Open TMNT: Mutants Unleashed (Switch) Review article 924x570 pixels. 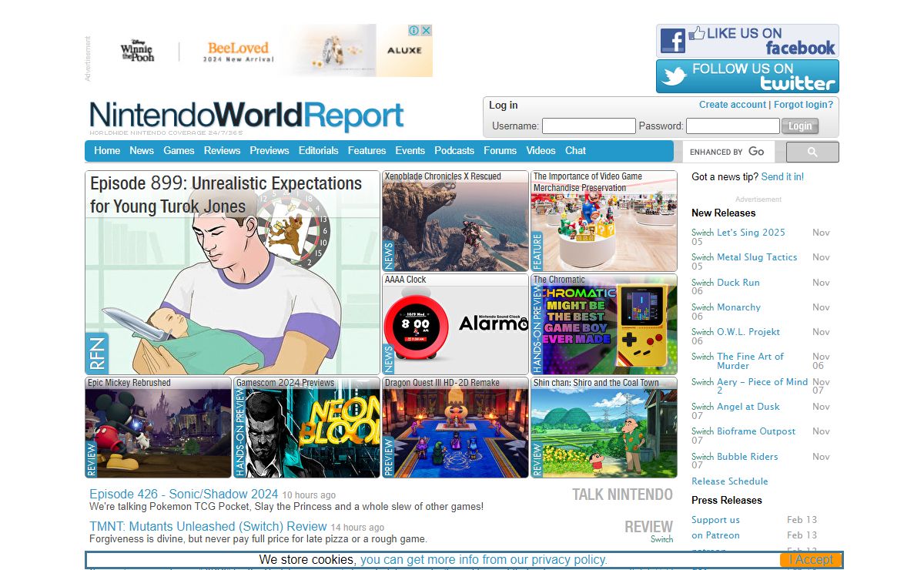tap(208, 527)
